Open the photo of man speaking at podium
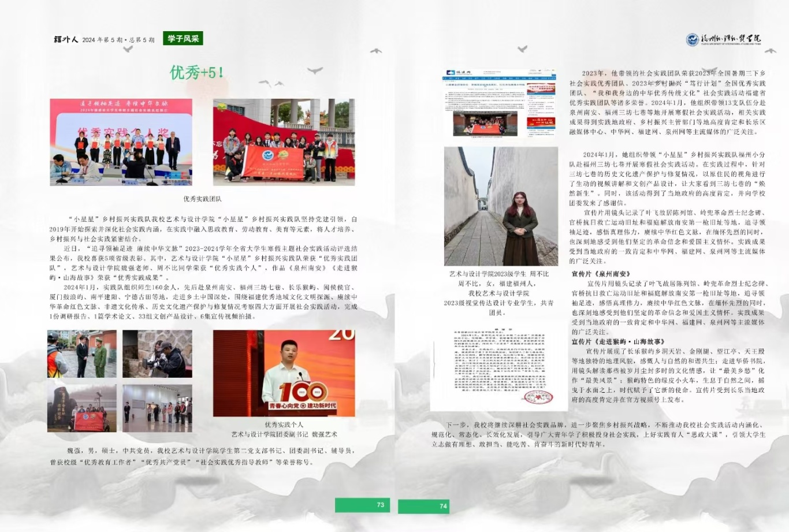 [284, 373]
